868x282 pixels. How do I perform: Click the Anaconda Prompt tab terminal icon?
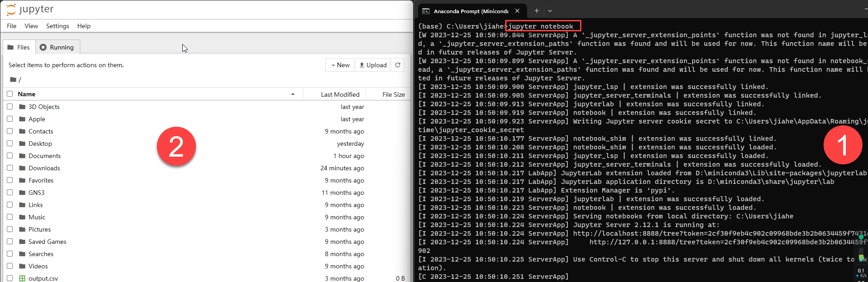426,11
